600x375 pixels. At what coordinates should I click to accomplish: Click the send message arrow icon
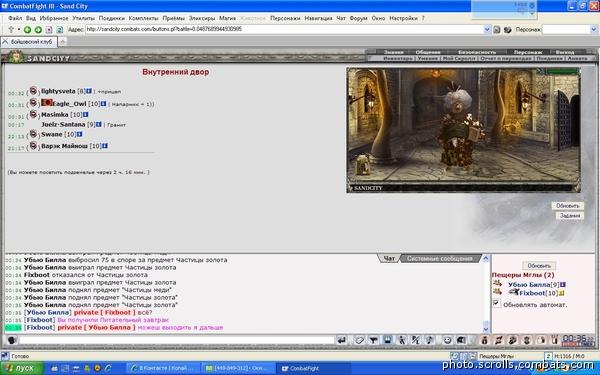click(341, 340)
